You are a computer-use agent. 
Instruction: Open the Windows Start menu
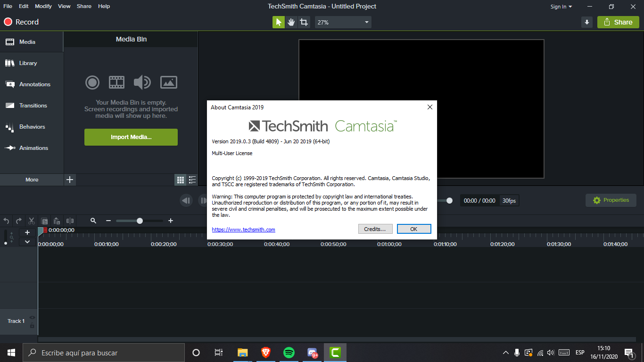tap(11, 353)
